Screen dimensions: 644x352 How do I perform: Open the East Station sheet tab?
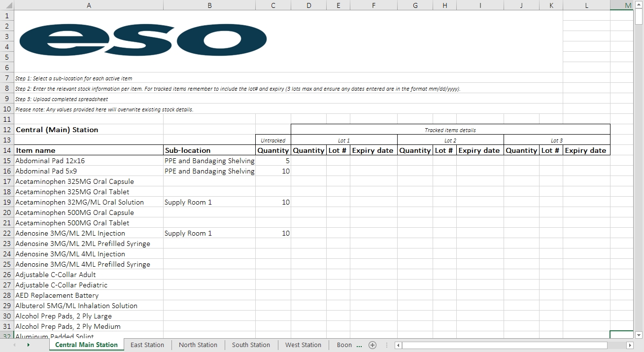(147, 345)
